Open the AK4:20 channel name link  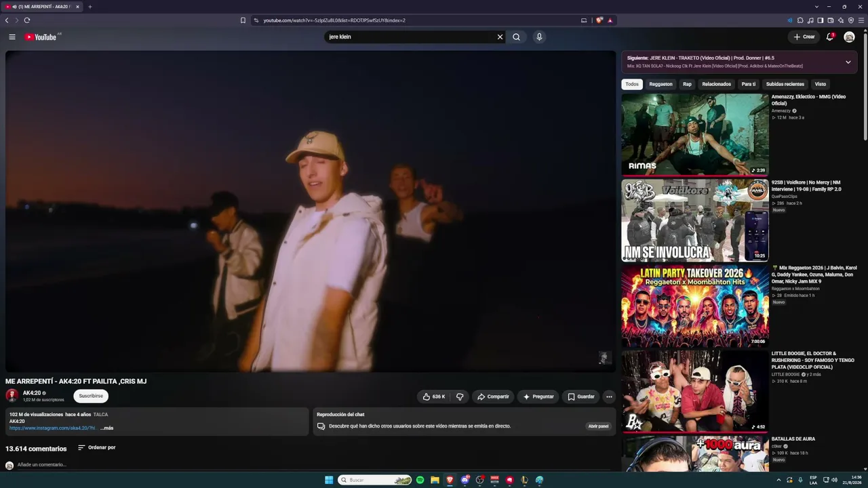click(32, 393)
